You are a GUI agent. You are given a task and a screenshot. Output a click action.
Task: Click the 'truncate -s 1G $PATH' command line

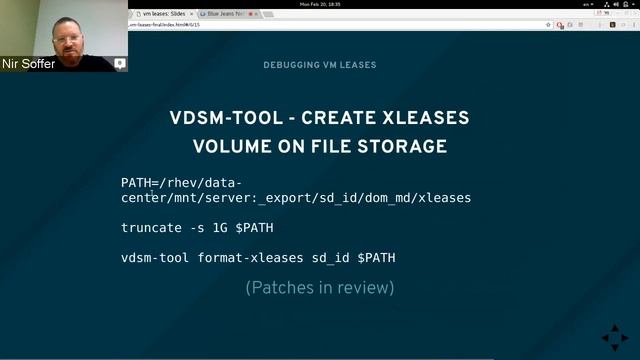[197, 228]
